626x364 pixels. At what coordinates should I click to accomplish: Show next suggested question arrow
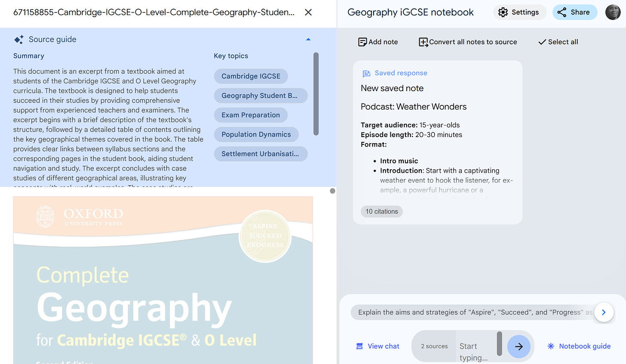[x=604, y=312]
